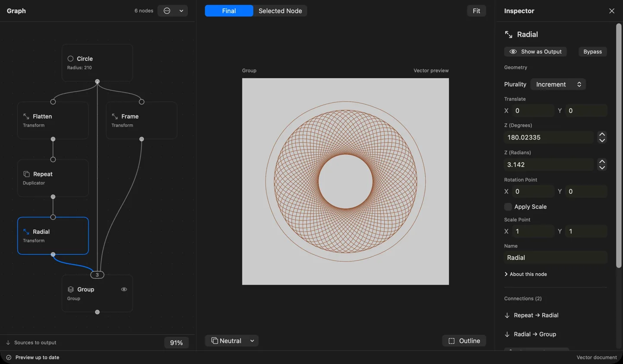Select the Repeat node in the graph
The image size is (623, 364).
(53, 178)
